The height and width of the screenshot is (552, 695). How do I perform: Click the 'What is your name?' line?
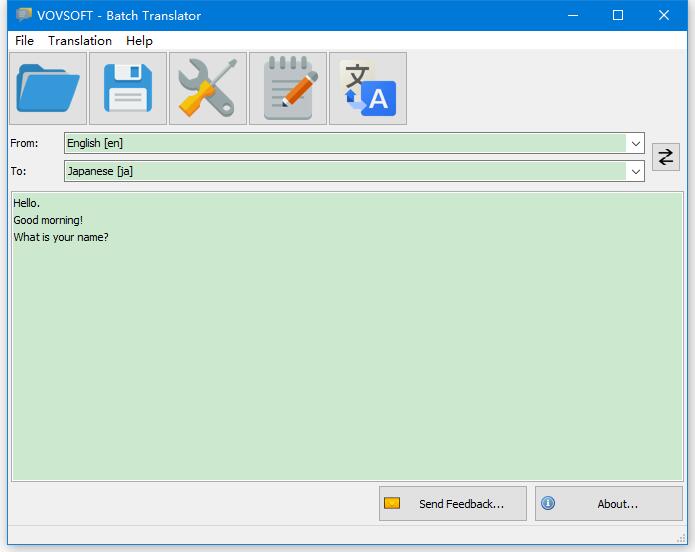(x=61, y=237)
